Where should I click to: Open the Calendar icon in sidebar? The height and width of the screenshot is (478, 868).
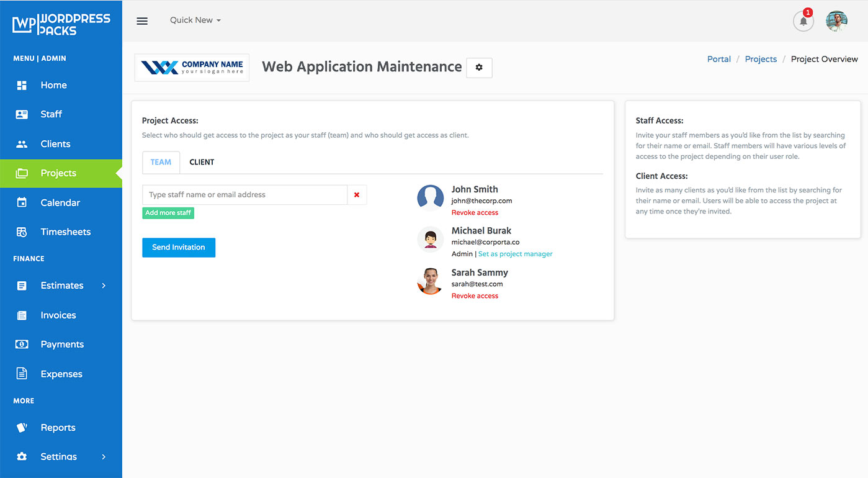click(x=21, y=202)
